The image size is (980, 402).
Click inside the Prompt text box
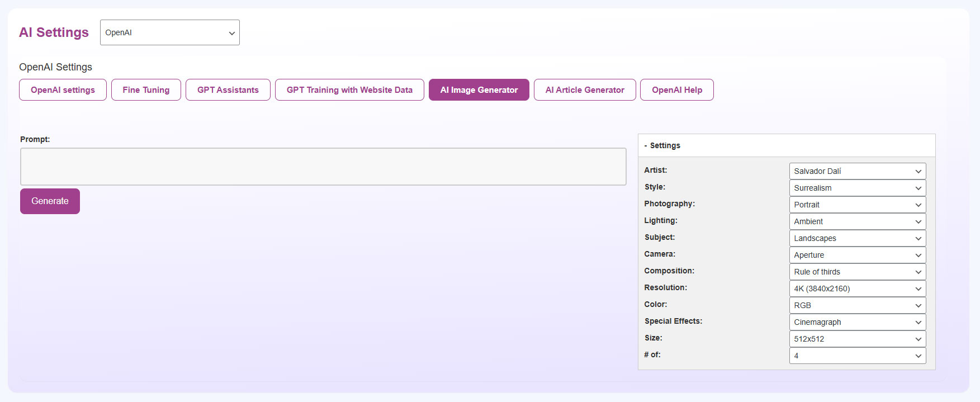pos(323,167)
